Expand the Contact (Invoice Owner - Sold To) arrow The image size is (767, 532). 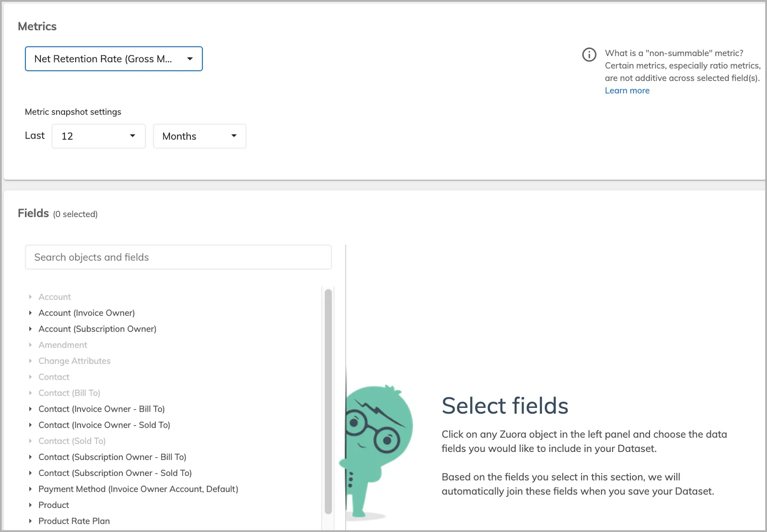tap(30, 425)
